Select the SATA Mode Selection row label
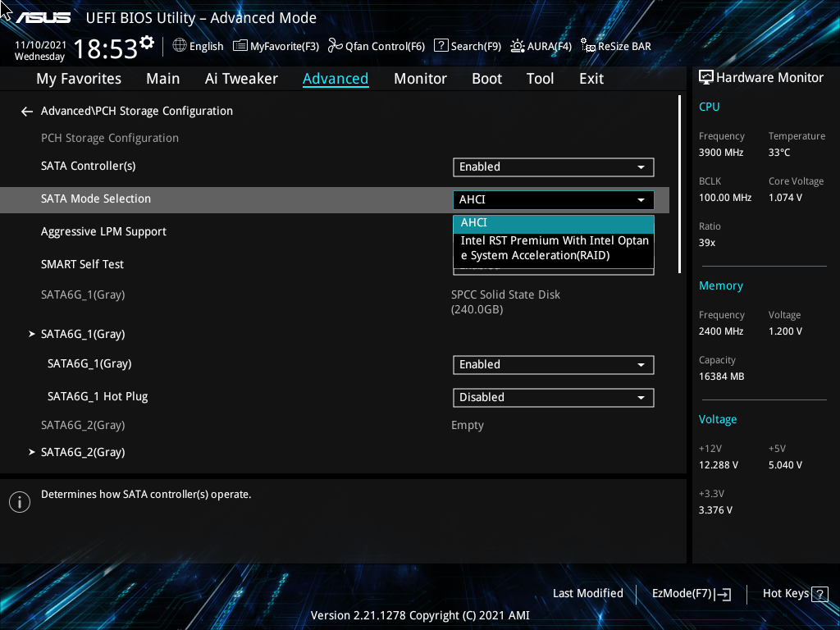The image size is (840, 630). (96, 199)
